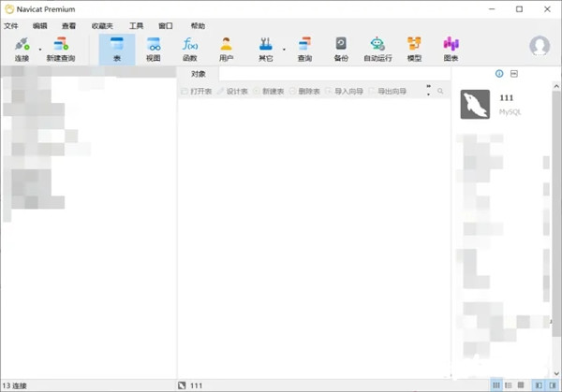The width and height of the screenshot is (562, 392).
Task: Click the Navicat Premium title bar icon
Action: coord(9,9)
